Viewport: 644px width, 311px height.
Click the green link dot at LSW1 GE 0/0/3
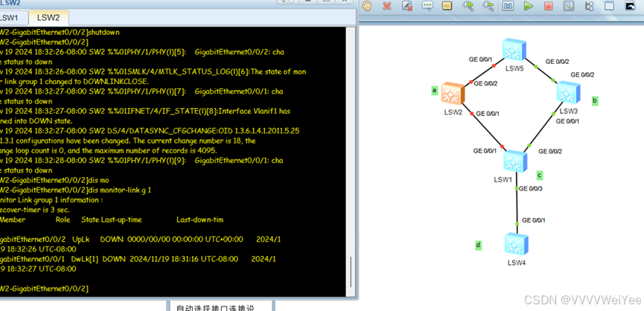(x=517, y=189)
